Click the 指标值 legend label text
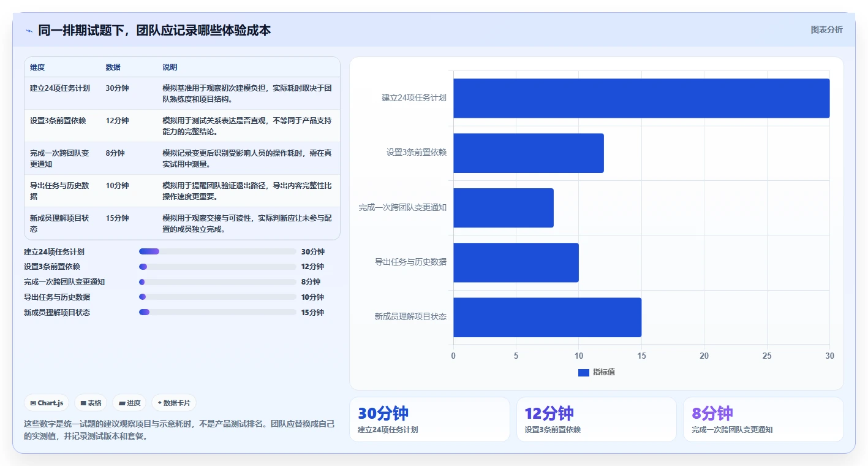 603,372
